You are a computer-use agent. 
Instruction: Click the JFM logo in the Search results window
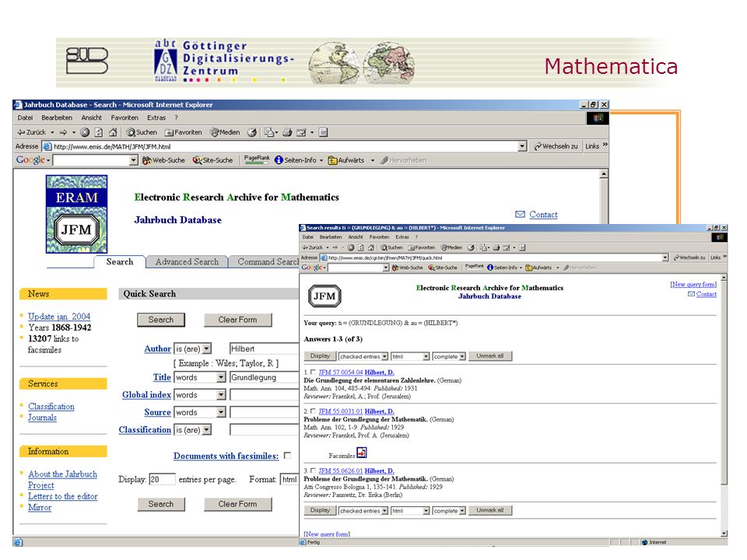(324, 296)
